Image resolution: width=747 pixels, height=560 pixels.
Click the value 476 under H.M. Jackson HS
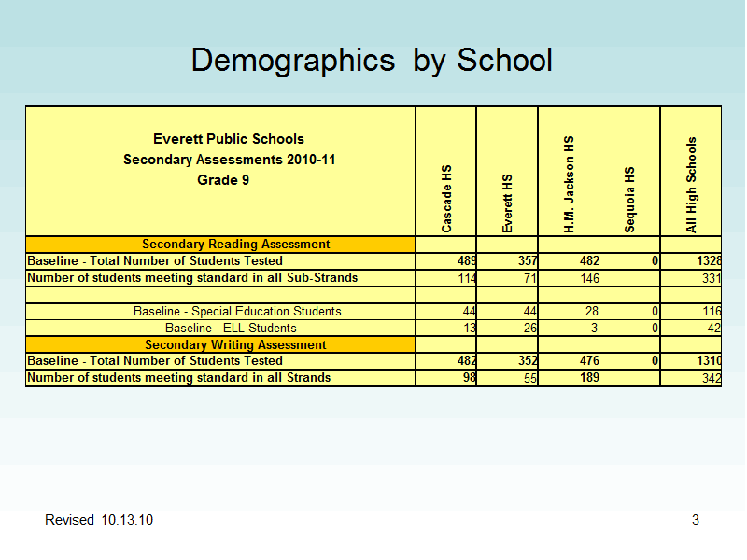(x=589, y=361)
